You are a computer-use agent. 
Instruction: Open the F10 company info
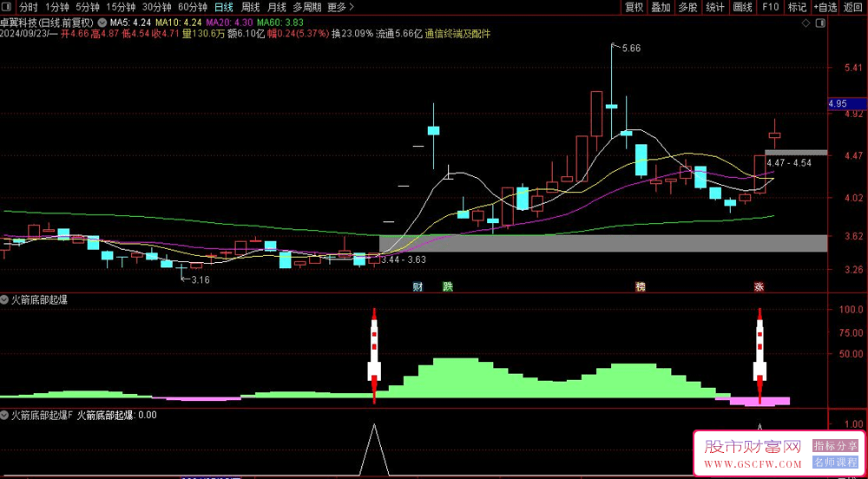(x=770, y=7)
